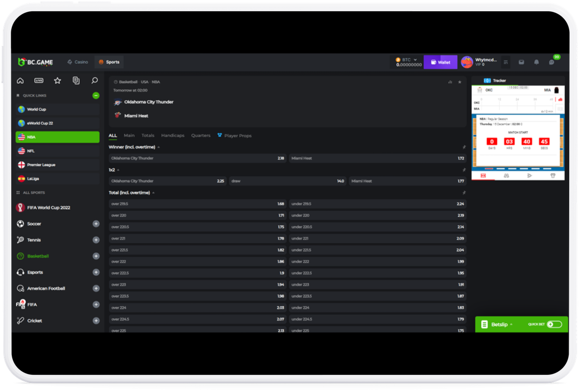Expand the Soccer category plus button
Screen dimensions: 579x392
coord(96,224)
